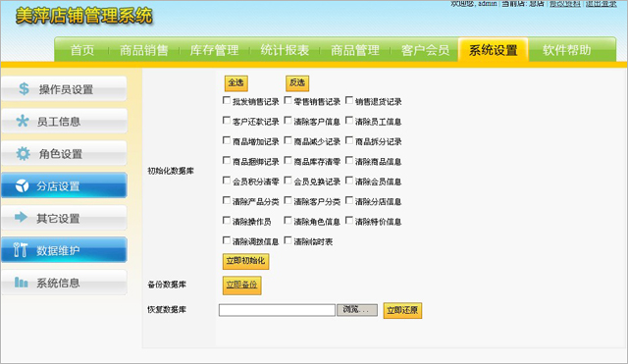Tick the 会员兑换记录 checkbox
Image resolution: width=628 pixels, height=364 pixels.
[288, 181]
